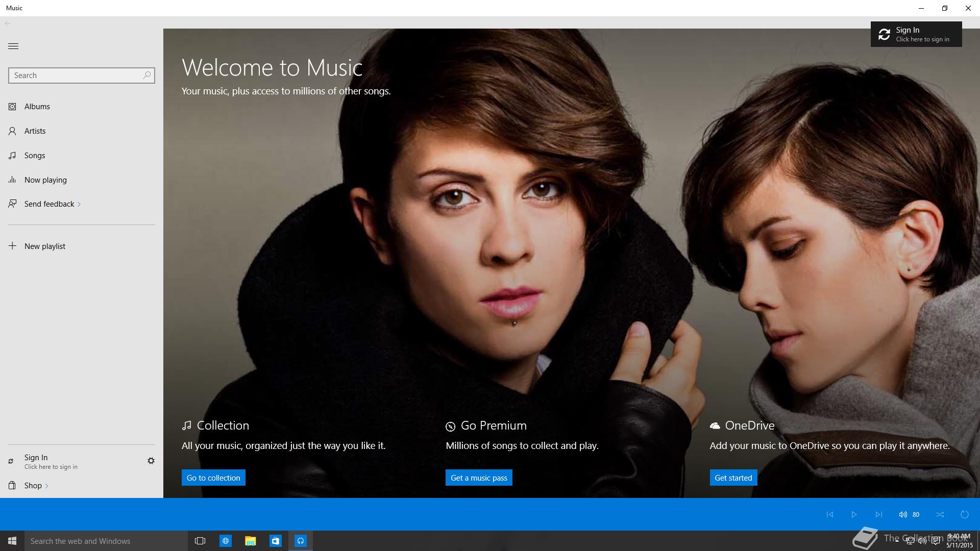This screenshot has height=551, width=980.
Task: Click the Now playing bars icon
Action: (12, 180)
